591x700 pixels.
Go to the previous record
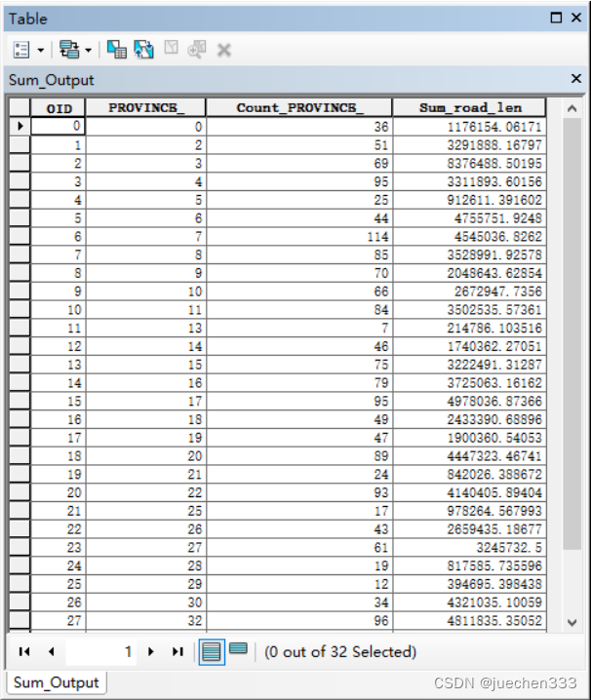(52, 652)
